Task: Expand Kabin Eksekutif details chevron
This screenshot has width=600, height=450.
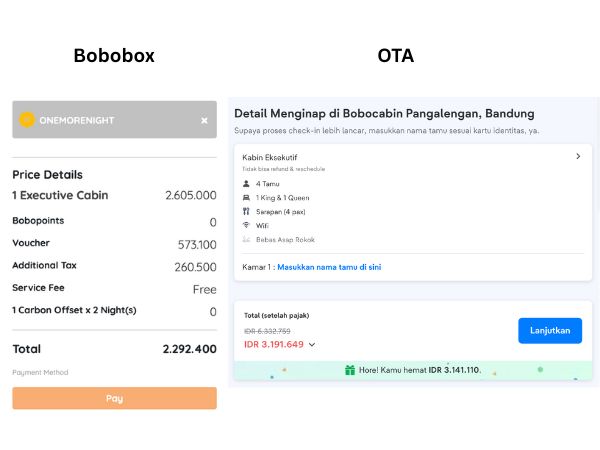Action: click(578, 156)
